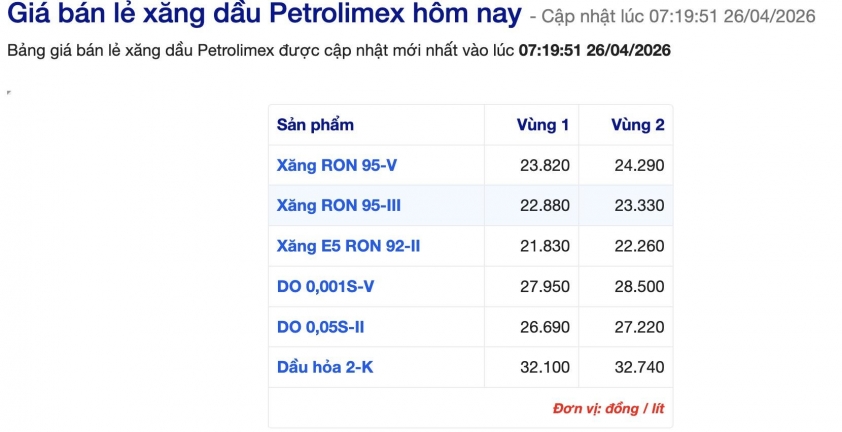Click the 21.830 price for E5 RON 92-II
The image size is (842, 432).
click(545, 246)
